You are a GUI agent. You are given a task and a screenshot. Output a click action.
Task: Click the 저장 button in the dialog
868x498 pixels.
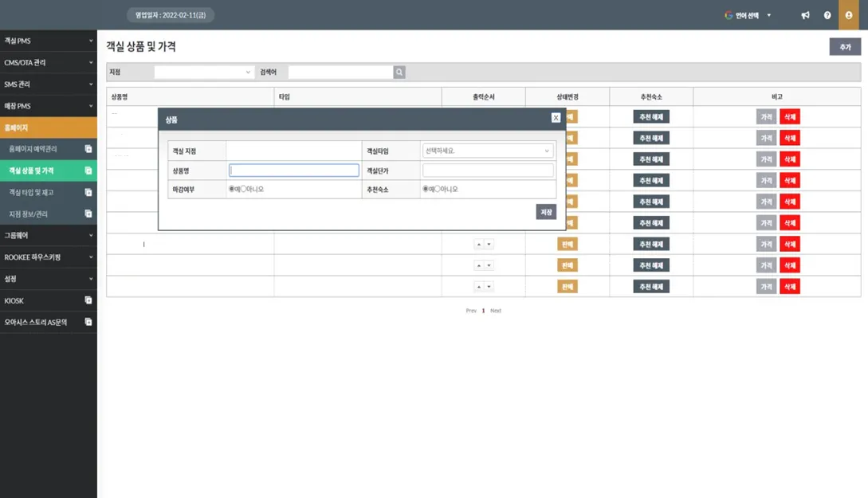(x=546, y=212)
